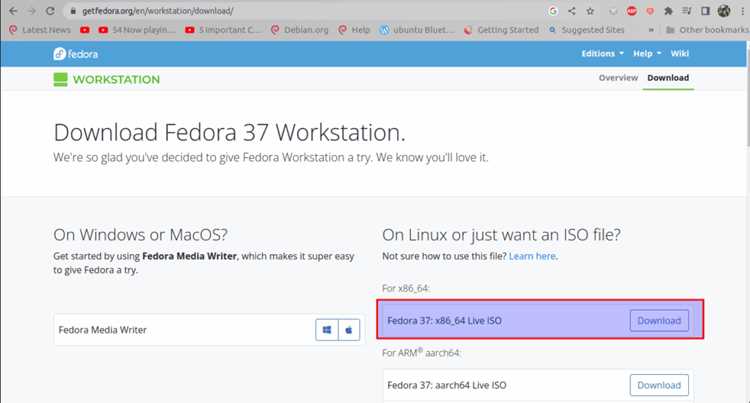Open the first YouTube icon-only bookmark
Image resolution: width=750 pixels, height=403 pixels.
click(85, 30)
